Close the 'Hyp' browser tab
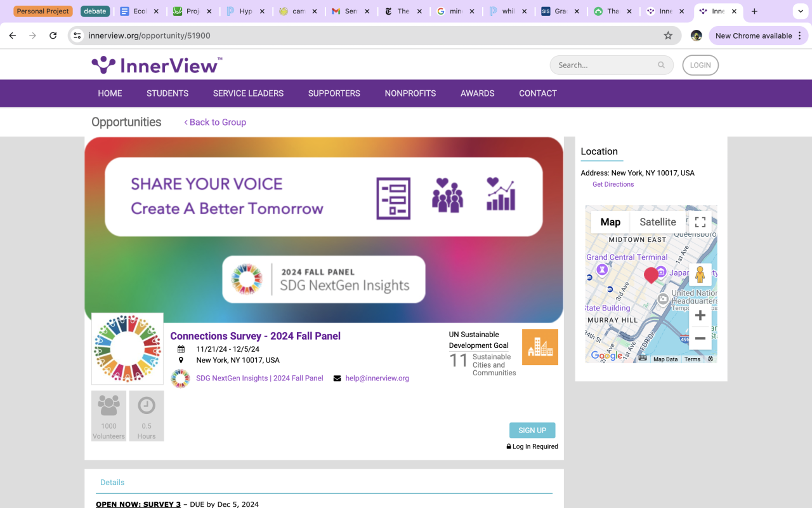This screenshot has height=508, width=812. (262, 11)
